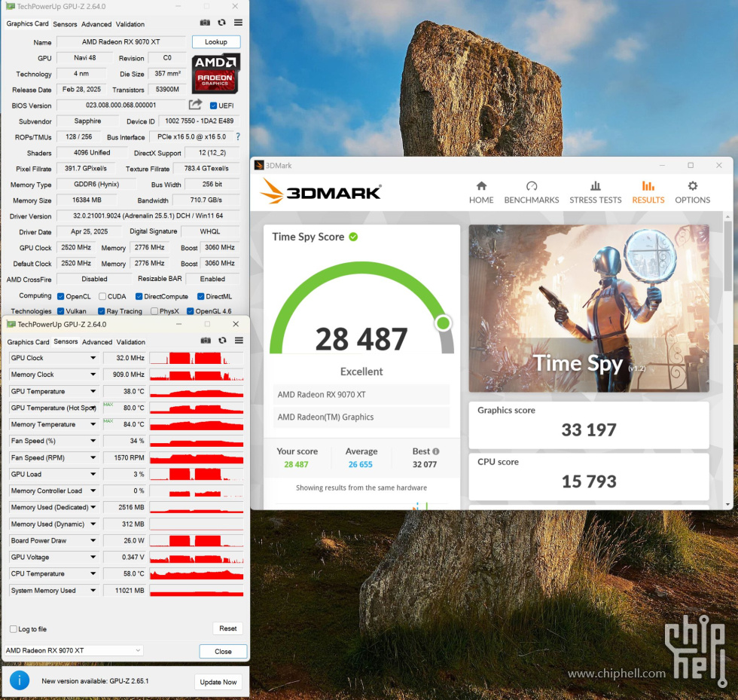Open the Memory Temperature sensor dropdown
738x700 pixels.
93,424
